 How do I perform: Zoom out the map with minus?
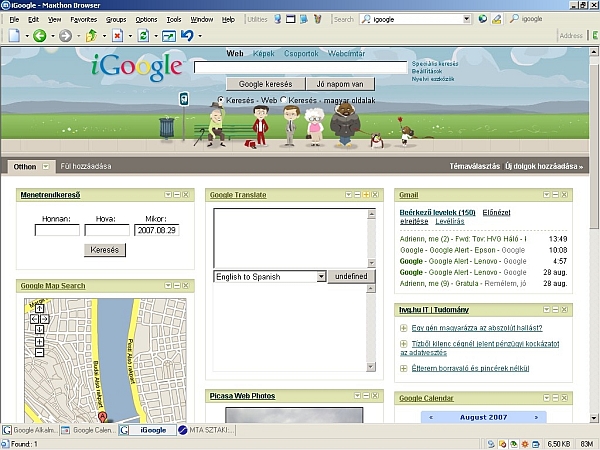[39, 352]
